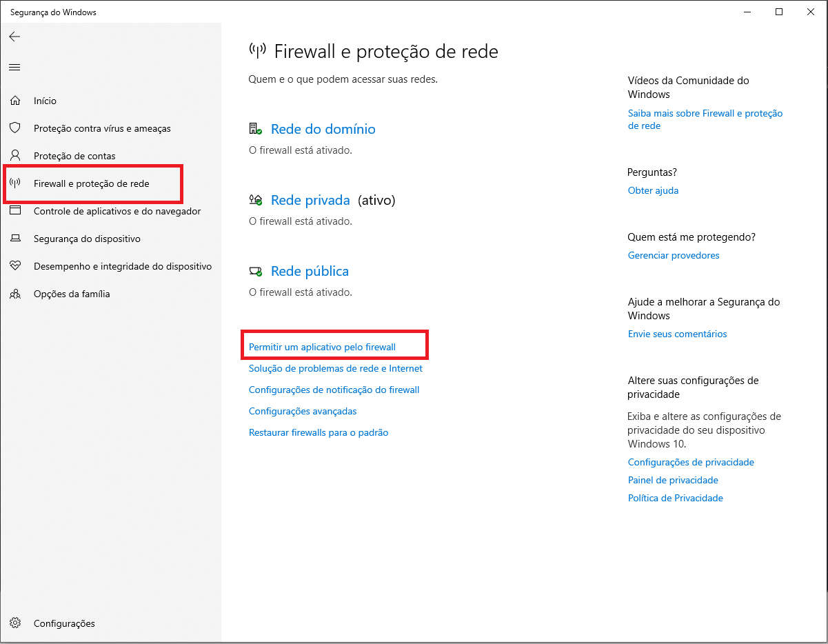Viewport: 828px width, 644px height.
Task: Open Opções da família people icon
Action: pyautogui.click(x=15, y=294)
